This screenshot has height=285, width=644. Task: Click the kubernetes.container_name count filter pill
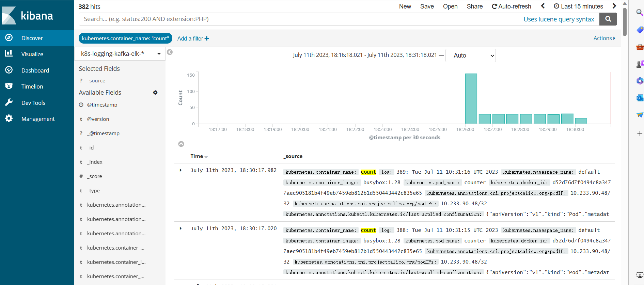tap(125, 38)
